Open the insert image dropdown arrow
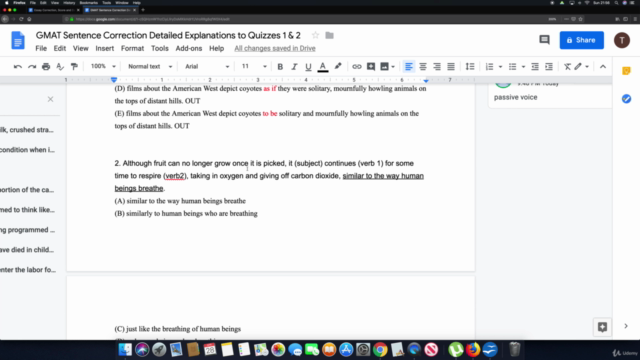This screenshot has height=360, width=640. click(393, 67)
